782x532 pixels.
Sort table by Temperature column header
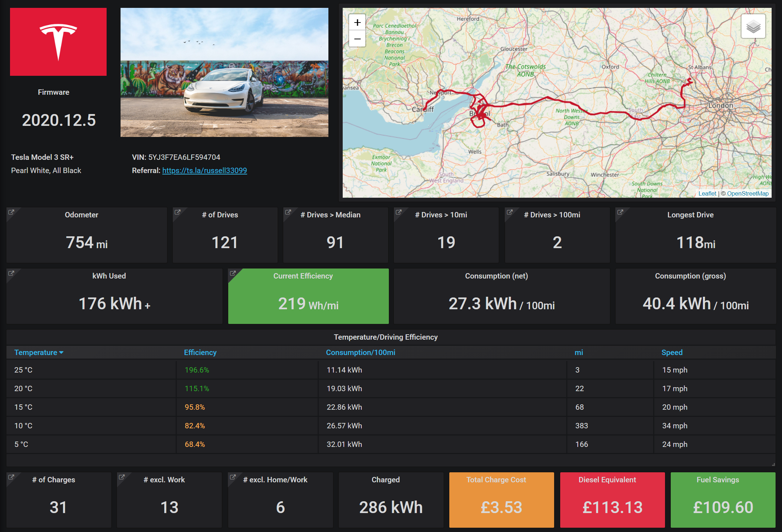(35, 353)
